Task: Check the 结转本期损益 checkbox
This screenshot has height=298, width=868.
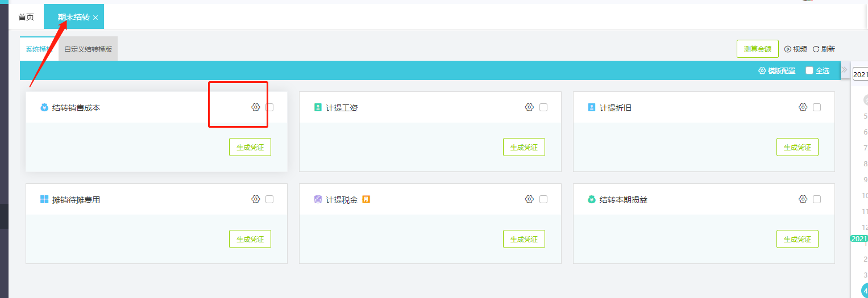Action: click(817, 199)
